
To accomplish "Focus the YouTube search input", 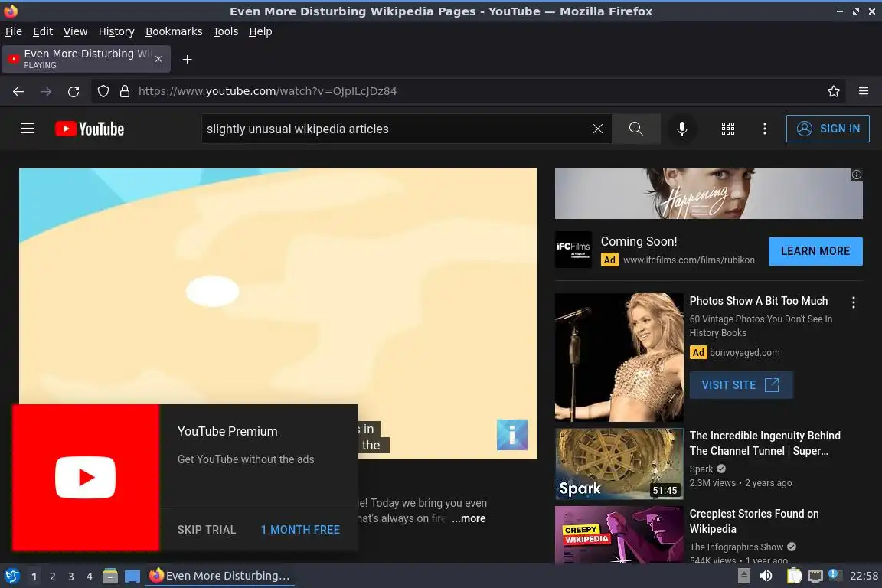I will (397, 129).
